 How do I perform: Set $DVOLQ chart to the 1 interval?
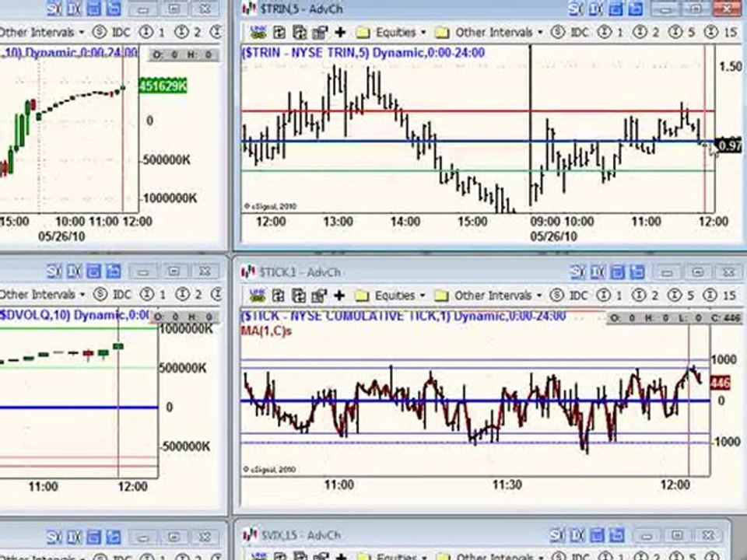[x=153, y=295]
